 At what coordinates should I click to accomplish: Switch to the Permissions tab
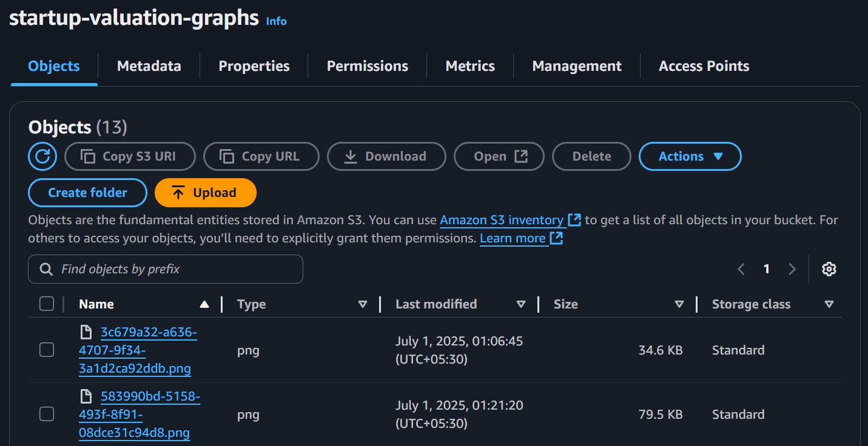(368, 66)
